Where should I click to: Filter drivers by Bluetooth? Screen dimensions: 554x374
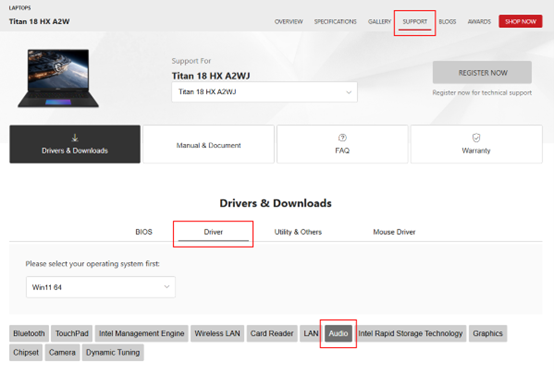29,333
